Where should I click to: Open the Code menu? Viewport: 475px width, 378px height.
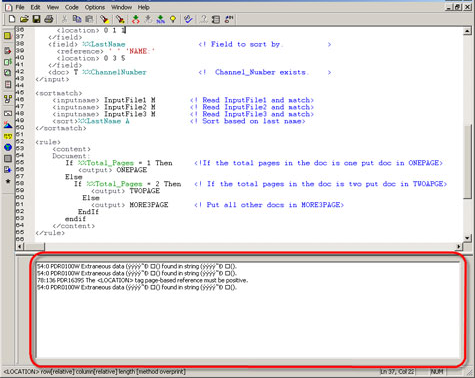[72, 7]
